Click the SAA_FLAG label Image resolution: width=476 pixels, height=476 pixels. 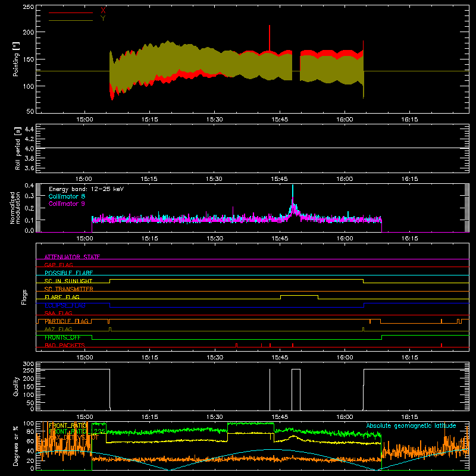tap(58, 313)
